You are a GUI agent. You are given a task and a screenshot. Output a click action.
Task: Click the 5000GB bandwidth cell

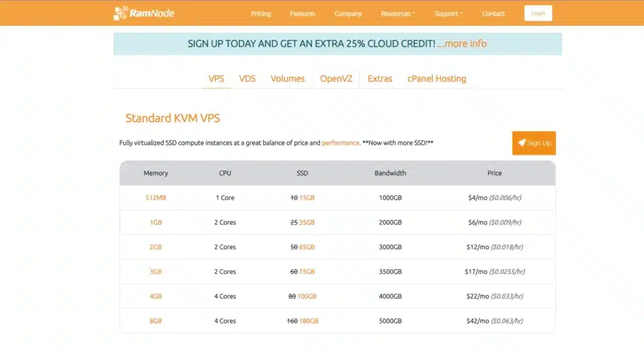390,321
